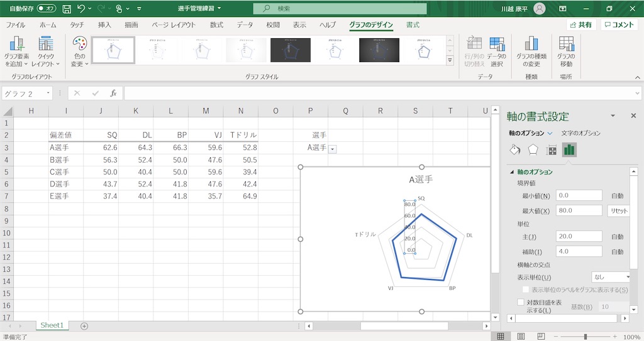Screen dimensions: 644x341
Task: Open the effects pentagon tab in pane
Action: [533, 150]
